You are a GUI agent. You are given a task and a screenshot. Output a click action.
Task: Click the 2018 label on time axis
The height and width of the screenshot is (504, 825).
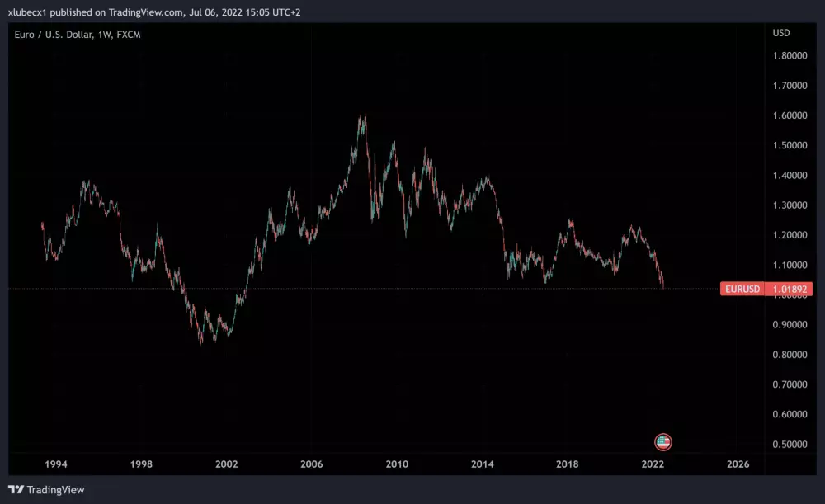567,464
